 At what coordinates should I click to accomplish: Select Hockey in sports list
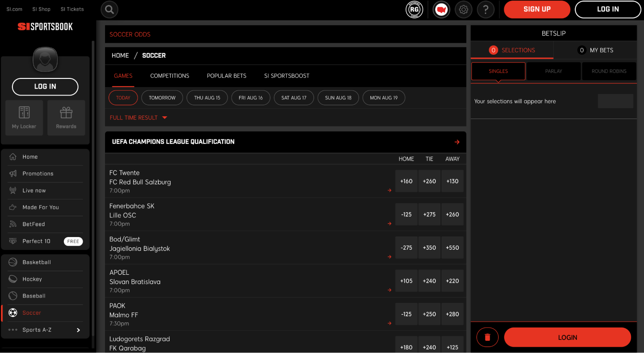pos(45,279)
